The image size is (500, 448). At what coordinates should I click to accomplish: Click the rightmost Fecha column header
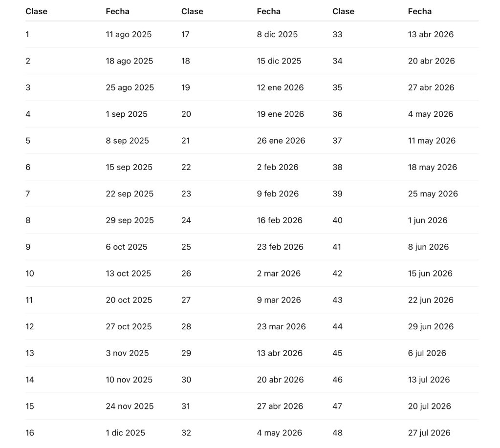click(x=420, y=11)
